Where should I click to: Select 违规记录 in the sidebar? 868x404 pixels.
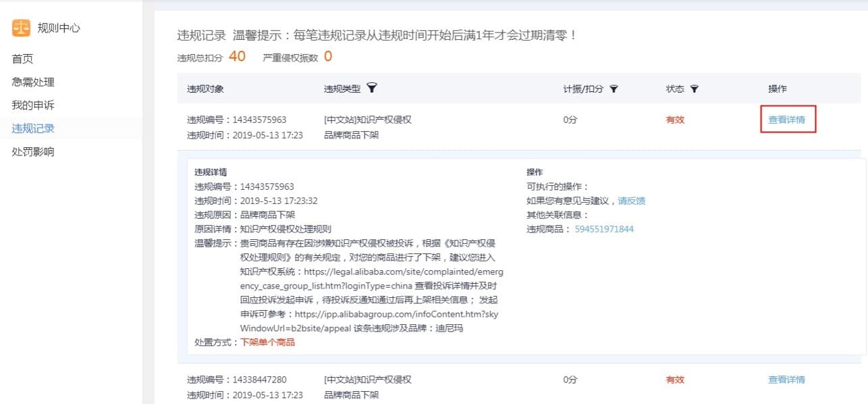click(x=33, y=128)
